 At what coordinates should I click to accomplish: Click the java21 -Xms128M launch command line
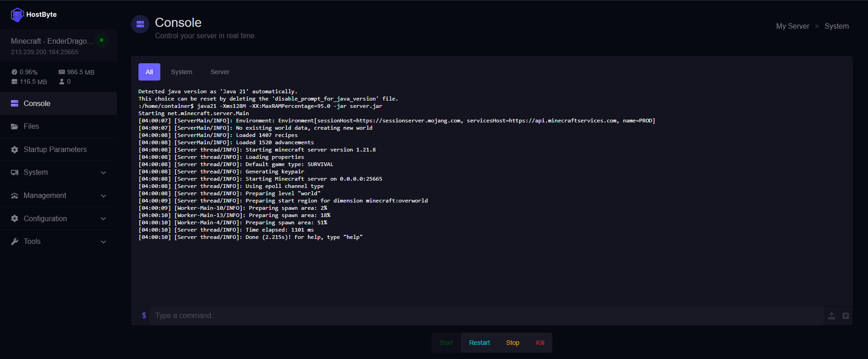[x=260, y=106]
